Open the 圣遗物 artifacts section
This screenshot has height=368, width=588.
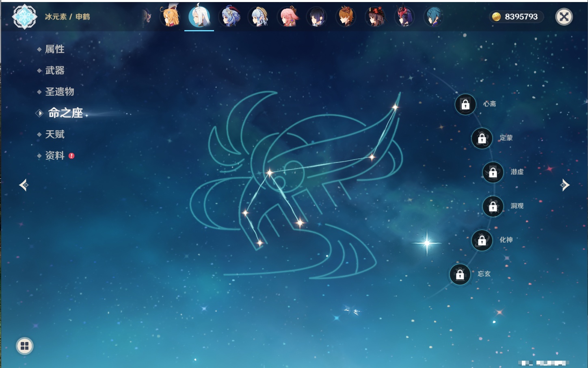click(60, 91)
